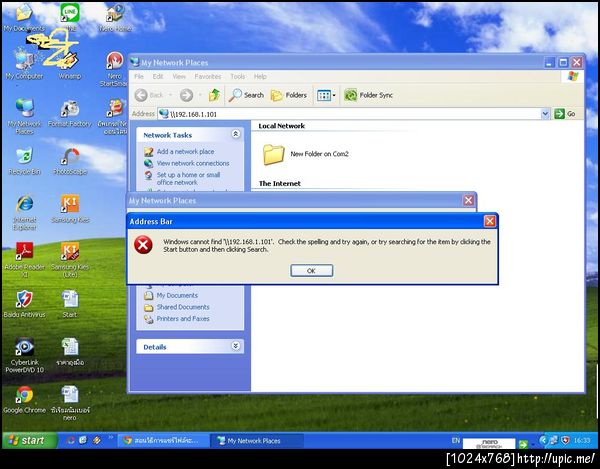Viewport: 600px width, 469px height.
Task: Click the Back toolbar arrow icon
Action: click(x=141, y=95)
